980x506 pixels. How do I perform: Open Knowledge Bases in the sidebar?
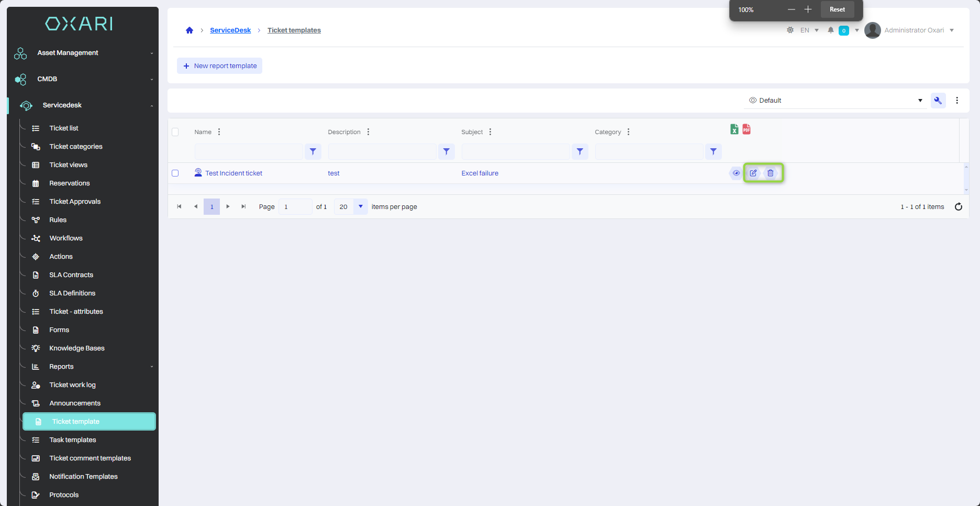(x=77, y=348)
